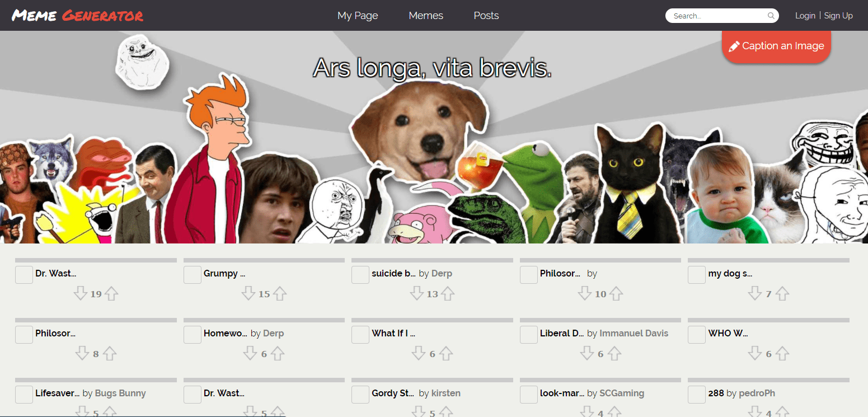Screen dimensions: 868x417
Task: Open the Memes menu item
Action: click(426, 16)
